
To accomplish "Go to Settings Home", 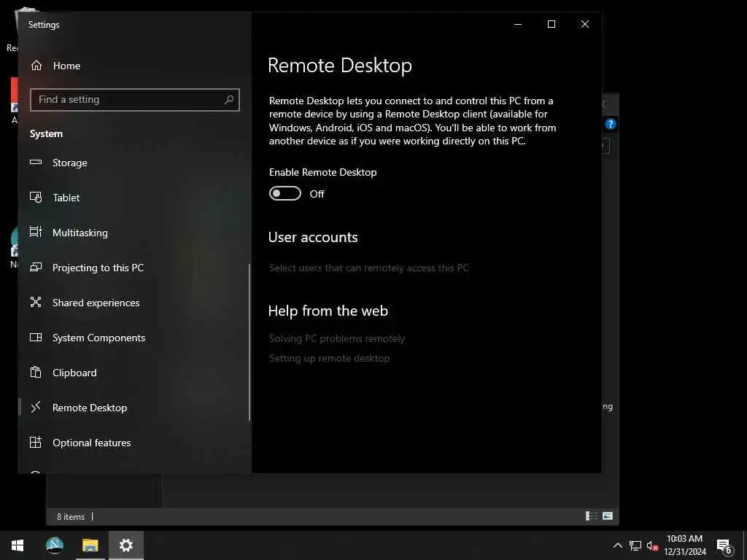I will point(133,66).
